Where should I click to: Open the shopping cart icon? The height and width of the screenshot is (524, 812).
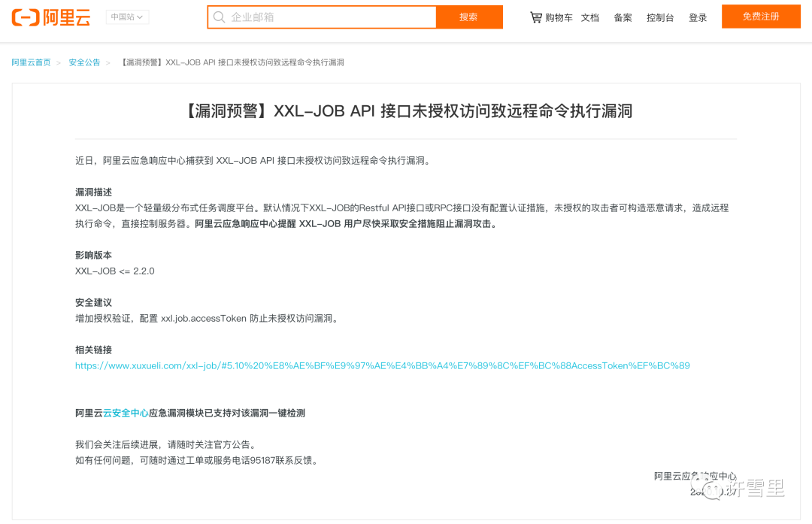(x=536, y=17)
